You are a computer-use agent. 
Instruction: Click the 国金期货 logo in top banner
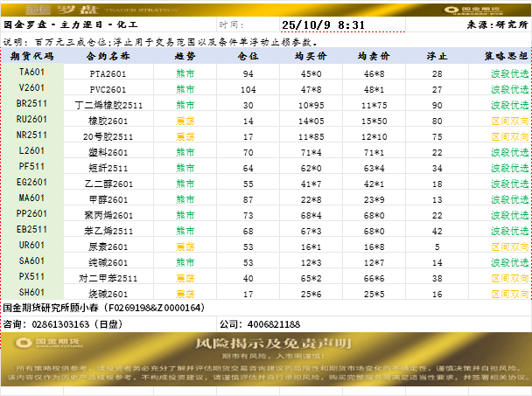[x=473, y=10]
